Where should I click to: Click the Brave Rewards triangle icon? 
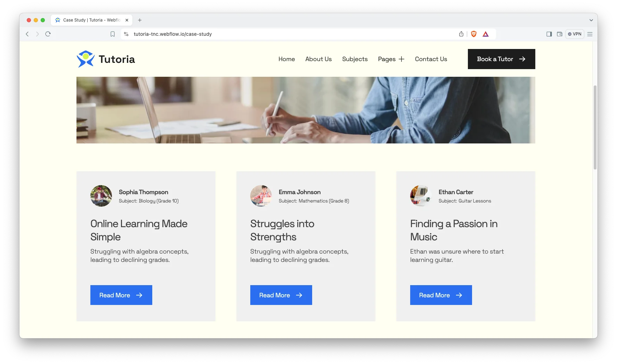point(486,34)
